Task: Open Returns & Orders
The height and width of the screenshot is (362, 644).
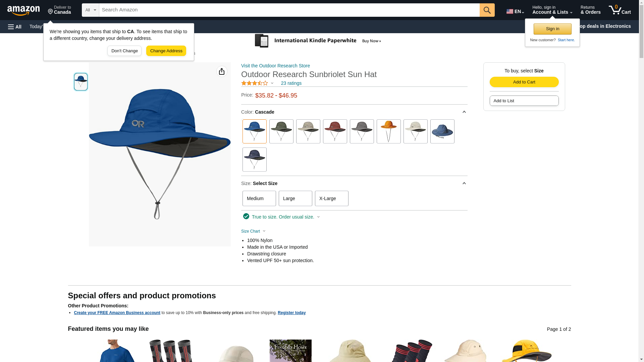Action: pyautogui.click(x=591, y=10)
